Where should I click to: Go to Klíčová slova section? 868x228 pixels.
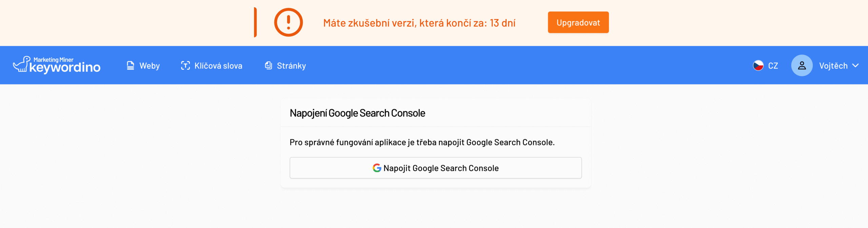click(x=212, y=65)
